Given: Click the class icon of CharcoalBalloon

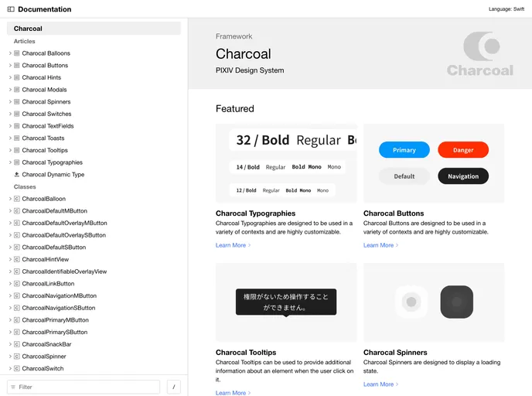Looking at the screenshot, I should coord(17,199).
